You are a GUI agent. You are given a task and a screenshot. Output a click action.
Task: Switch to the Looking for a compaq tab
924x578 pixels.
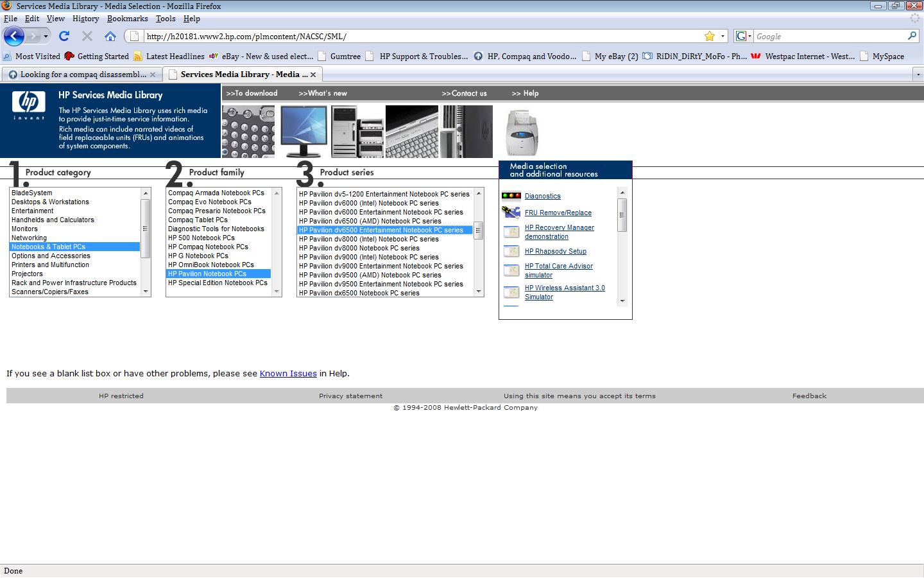[x=81, y=74]
